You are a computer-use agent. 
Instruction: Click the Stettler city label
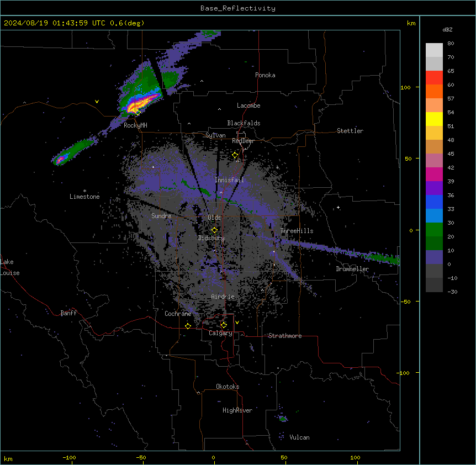350,131
